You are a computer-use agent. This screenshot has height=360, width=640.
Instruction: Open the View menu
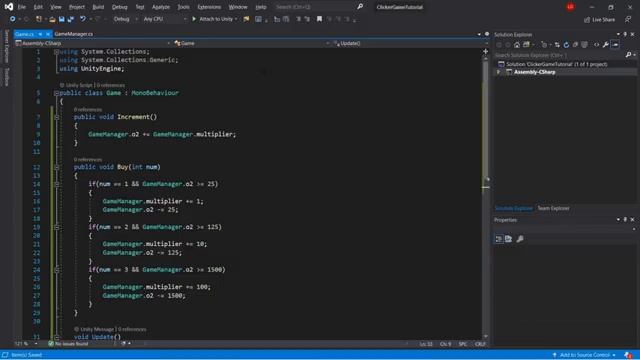(x=56, y=7)
